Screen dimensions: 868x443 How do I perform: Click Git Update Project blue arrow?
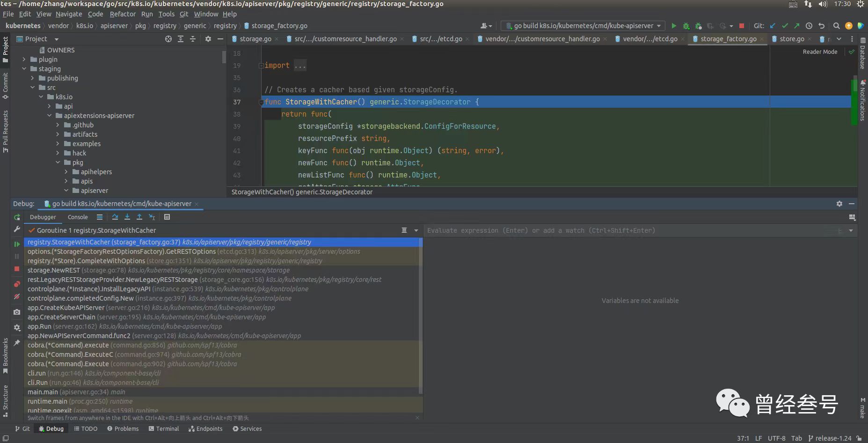pyautogui.click(x=773, y=26)
